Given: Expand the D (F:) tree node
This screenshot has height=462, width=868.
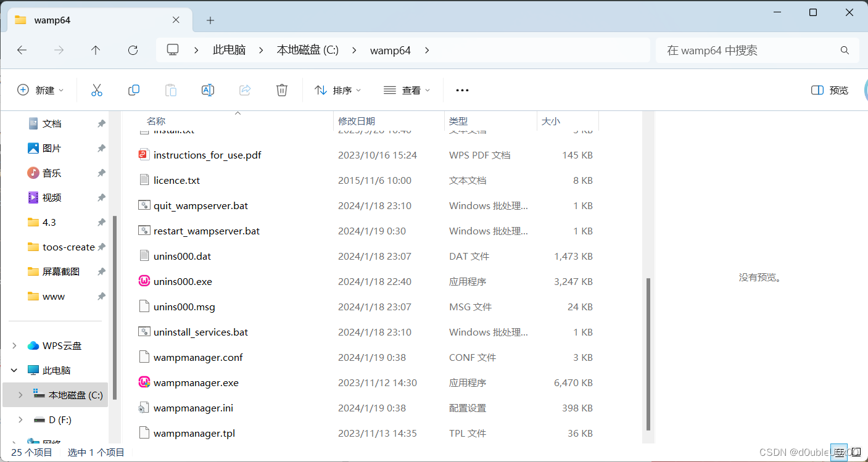Looking at the screenshot, I should 20,419.
